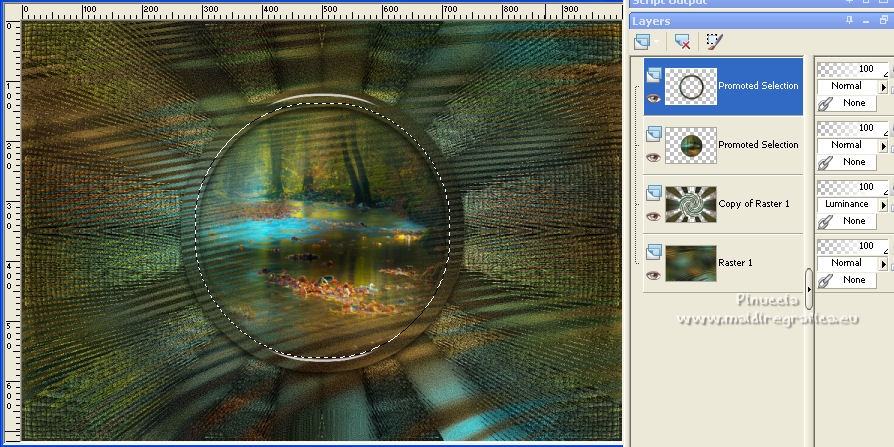
Task: Click the opacity slider of the Raster 1 layer
Action: [x=852, y=247]
